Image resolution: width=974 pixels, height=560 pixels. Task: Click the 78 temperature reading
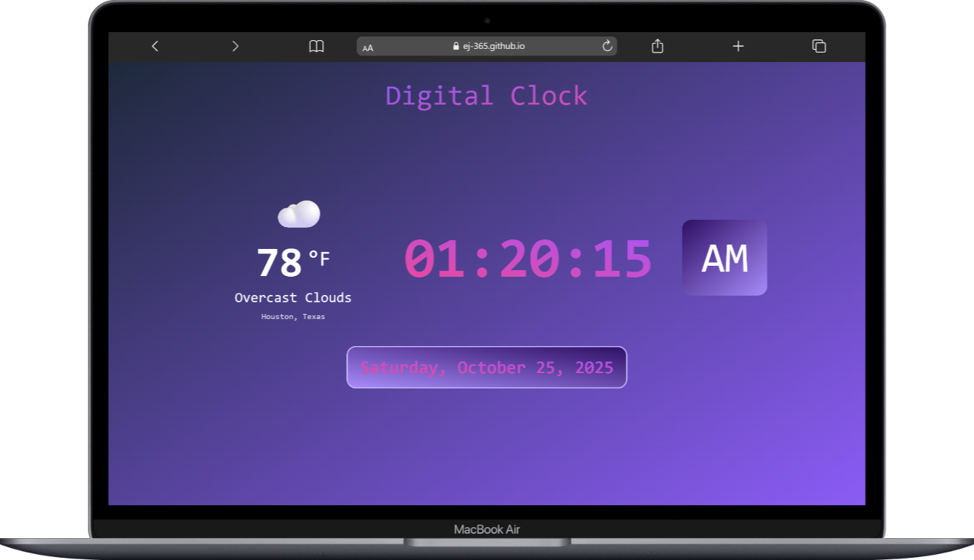pyautogui.click(x=281, y=261)
